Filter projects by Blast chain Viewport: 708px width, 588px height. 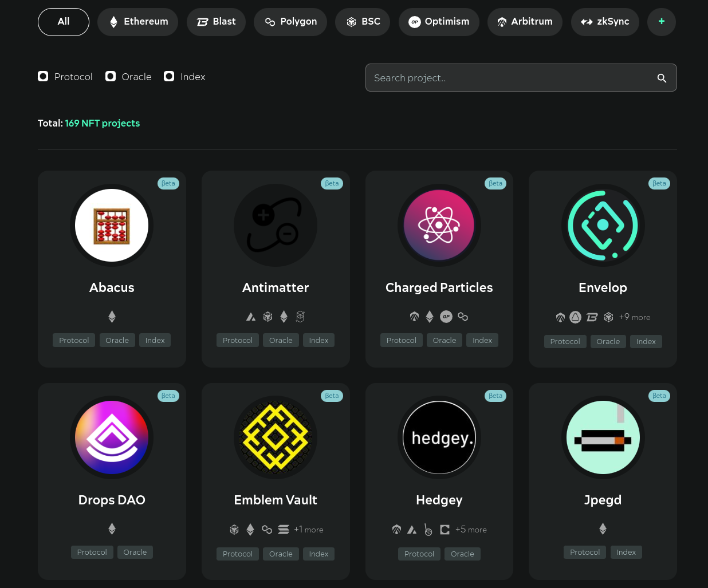coord(216,22)
